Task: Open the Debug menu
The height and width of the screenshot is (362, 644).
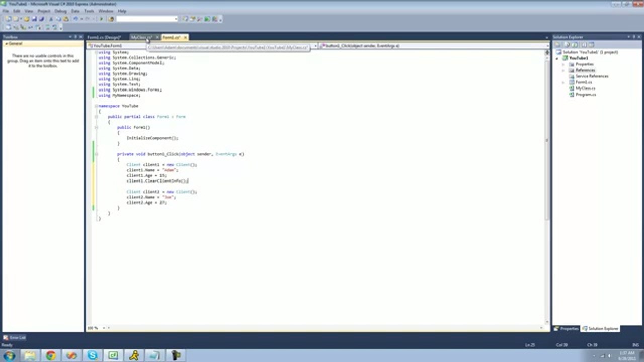Action: tap(60, 11)
